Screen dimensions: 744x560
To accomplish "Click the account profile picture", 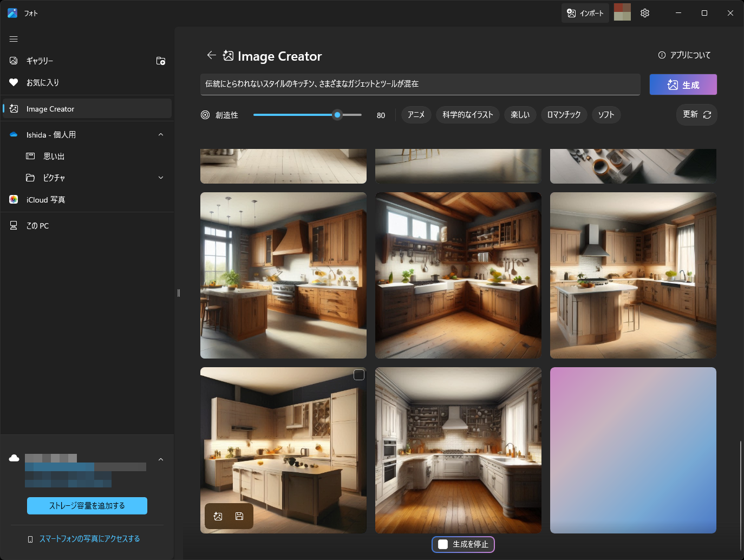I will [x=622, y=12].
